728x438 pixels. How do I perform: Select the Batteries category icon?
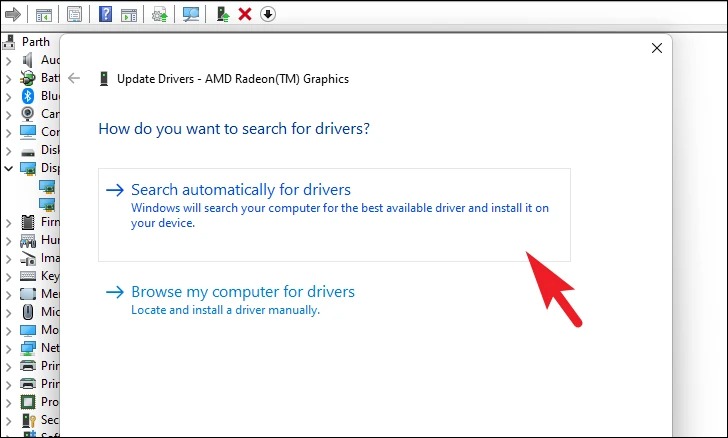pos(27,78)
